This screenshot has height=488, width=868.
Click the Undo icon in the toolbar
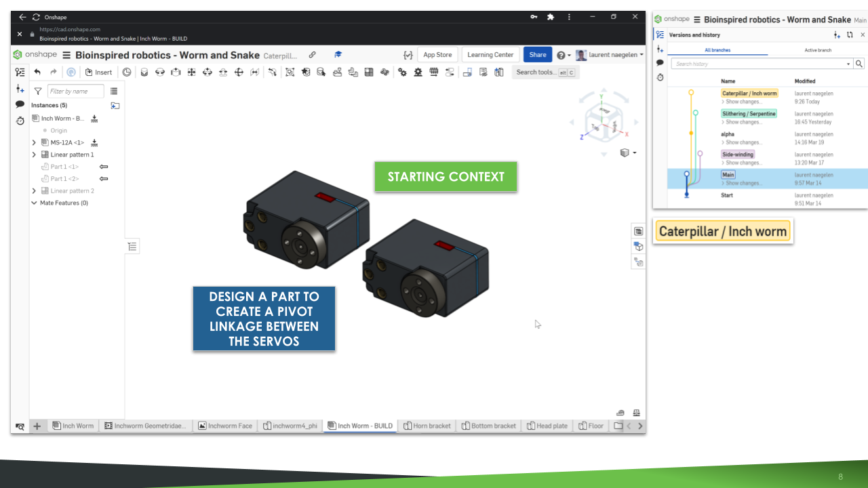(37, 73)
